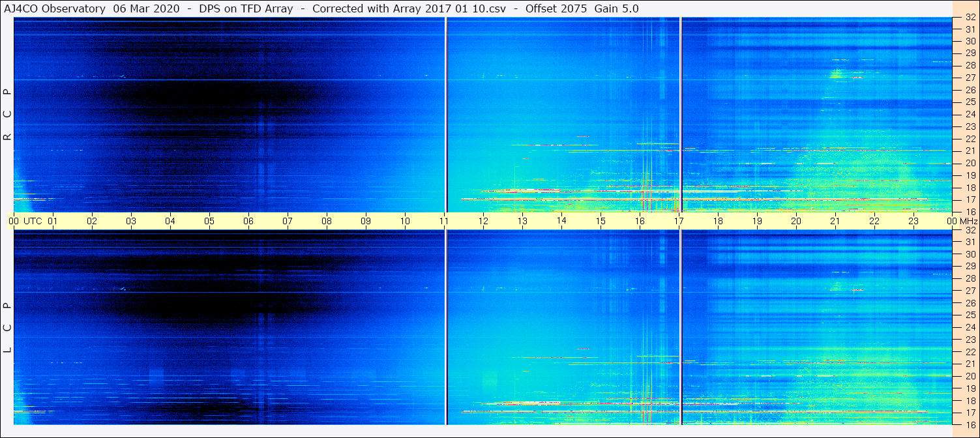Click the 22 MHz label of LCP panel

pyautogui.click(x=970, y=352)
